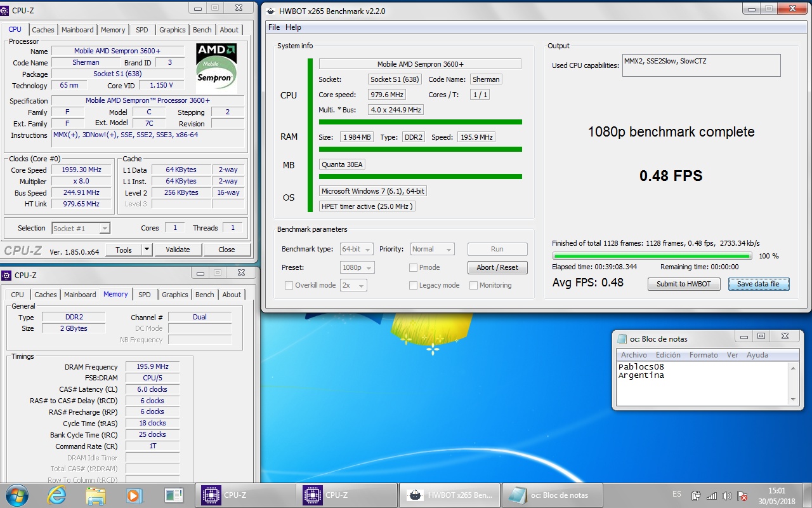Screen dimensions: 812x508
Task: Open Formato menu in Bloc de notas
Action: (x=704, y=355)
